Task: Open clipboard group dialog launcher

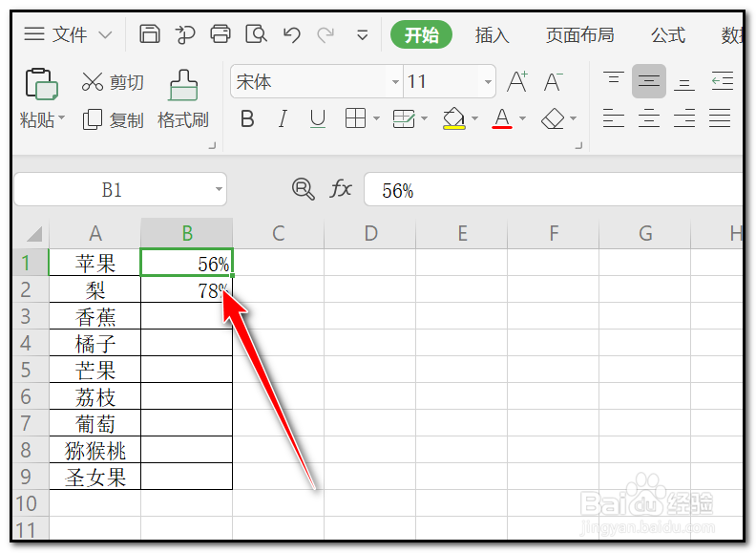Action: (212, 145)
